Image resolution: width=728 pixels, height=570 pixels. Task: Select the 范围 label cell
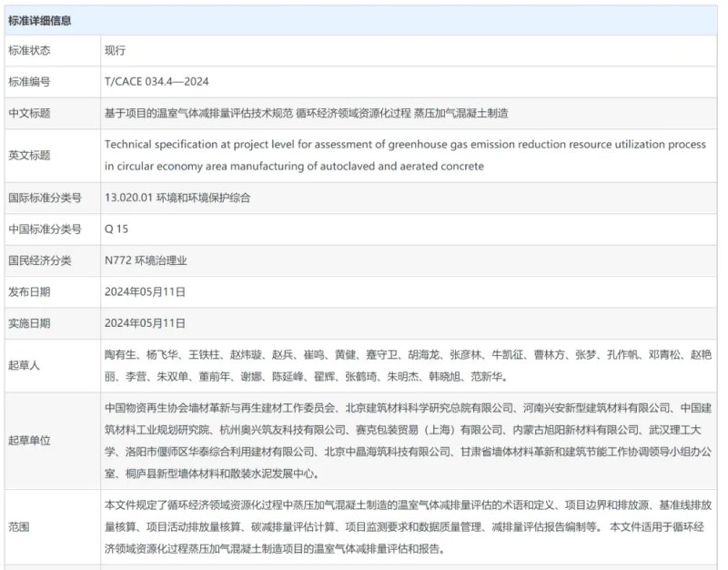click(x=53, y=527)
